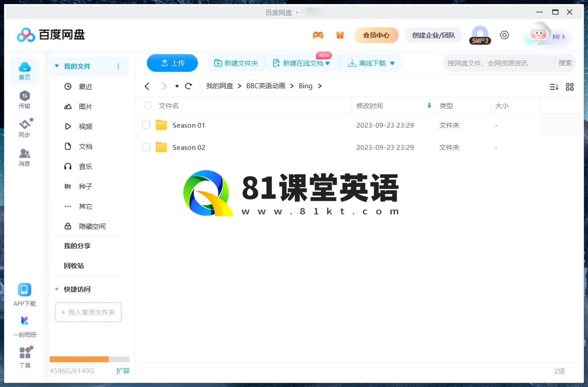Click 创建企业/团队 button

434,35
